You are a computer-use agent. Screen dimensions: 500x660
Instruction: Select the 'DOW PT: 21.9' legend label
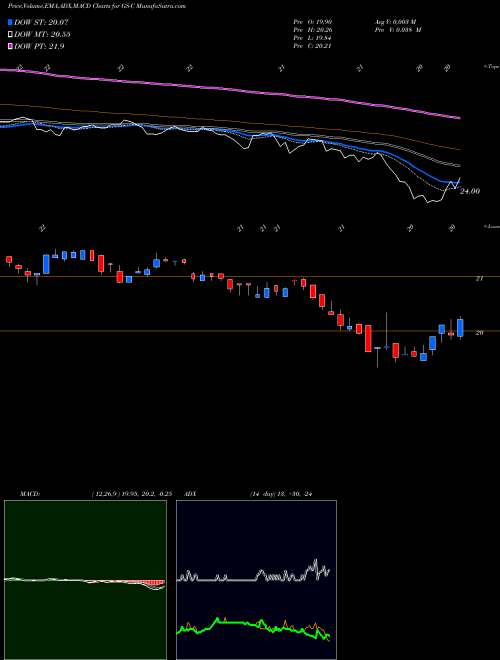tap(39, 46)
